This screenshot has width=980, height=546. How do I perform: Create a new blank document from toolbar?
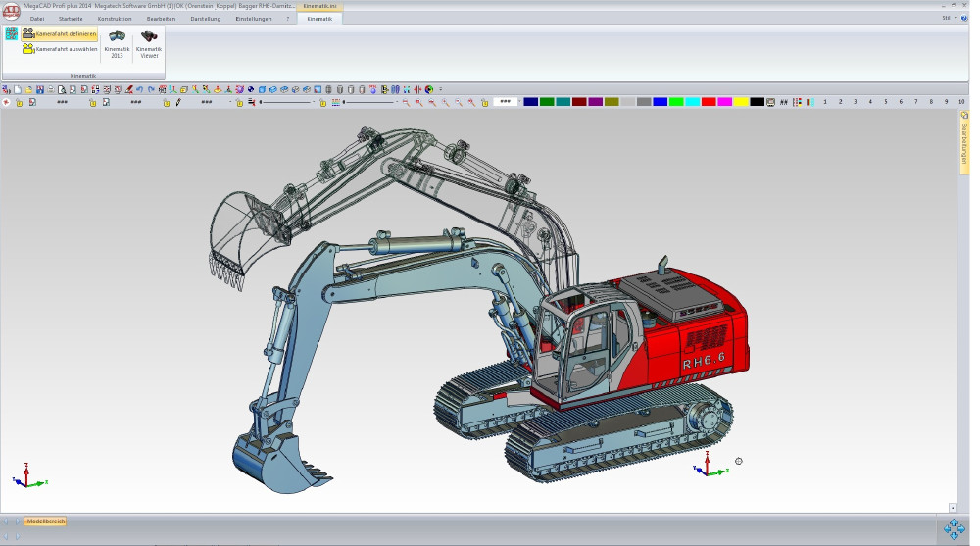click(18, 89)
